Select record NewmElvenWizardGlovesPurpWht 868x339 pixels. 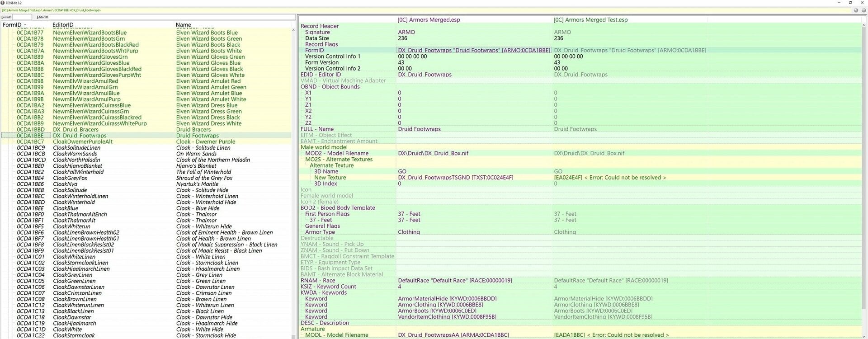pyautogui.click(x=97, y=75)
